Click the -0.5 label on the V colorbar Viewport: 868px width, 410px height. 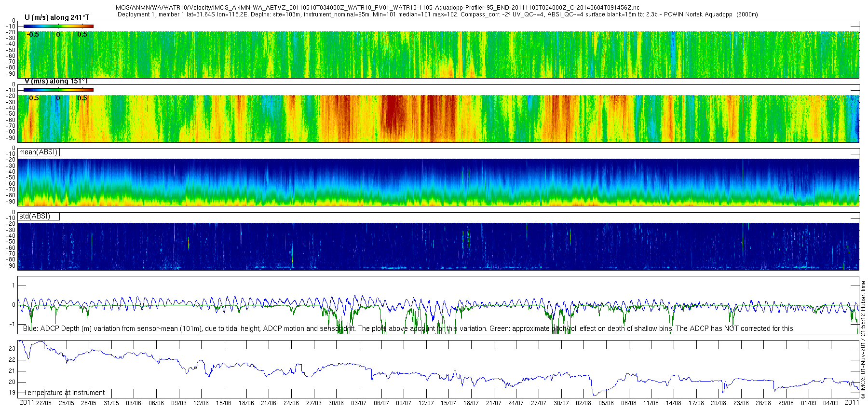[33, 98]
